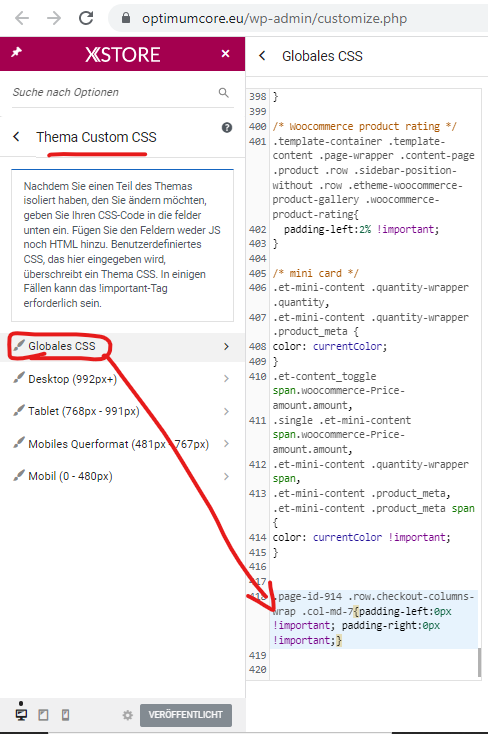
Task: Go back from Thema Custom CSS
Action: (x=16, y=137)
